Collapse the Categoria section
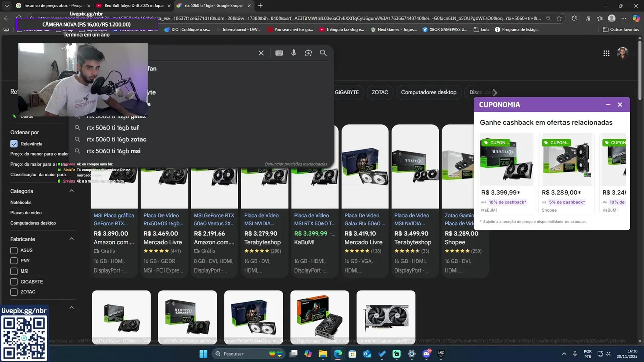This screenshot has width=644, height=362. point(71,191)
